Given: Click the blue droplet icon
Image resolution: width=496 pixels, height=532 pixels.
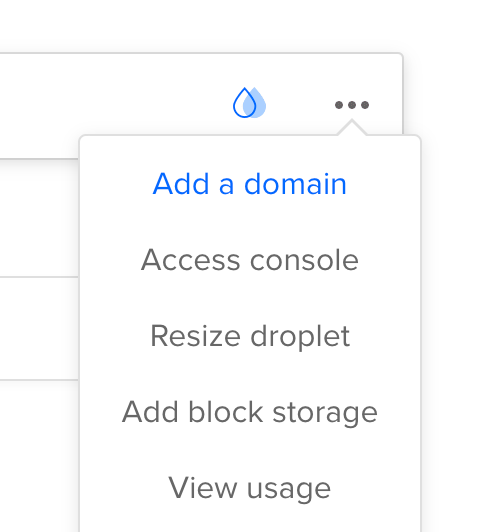Looking at the screenshot, I should point(249,103).
